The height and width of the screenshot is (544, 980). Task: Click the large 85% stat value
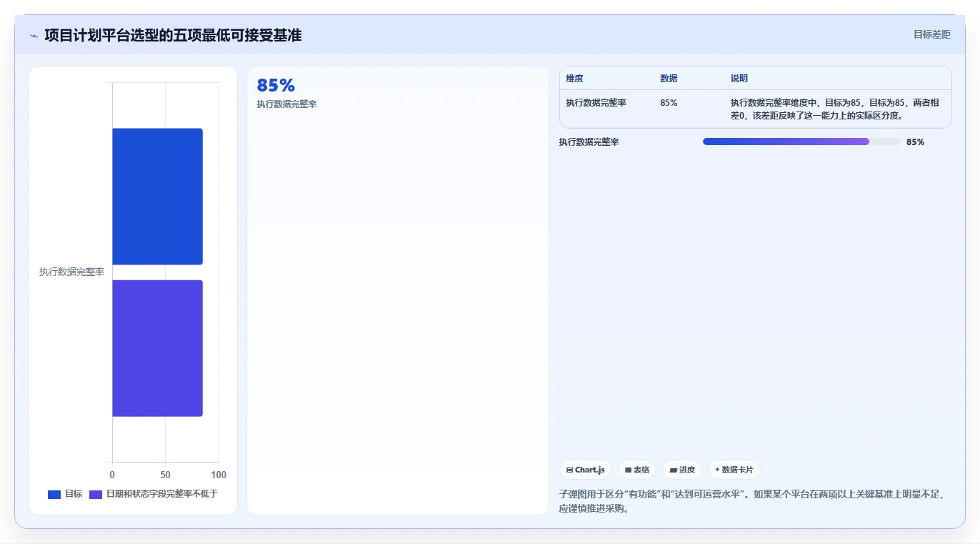point(276,86)
